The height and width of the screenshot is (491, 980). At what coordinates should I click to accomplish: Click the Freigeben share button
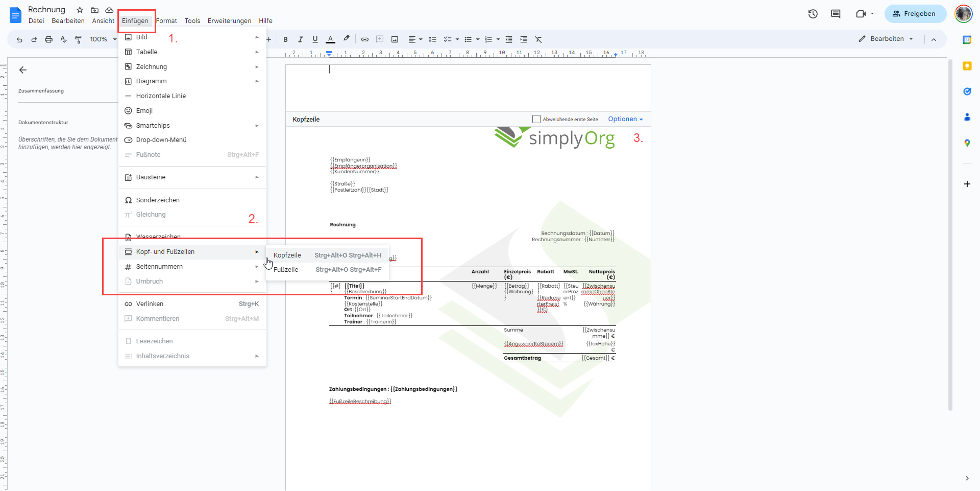915,14
